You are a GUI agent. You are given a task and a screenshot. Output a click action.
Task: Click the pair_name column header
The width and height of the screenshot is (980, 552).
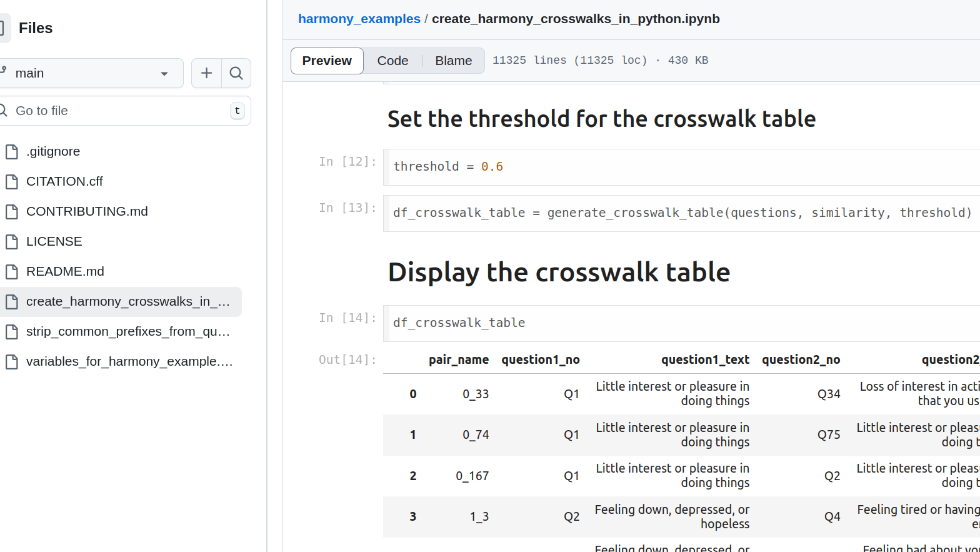click(x=459, y=359)
